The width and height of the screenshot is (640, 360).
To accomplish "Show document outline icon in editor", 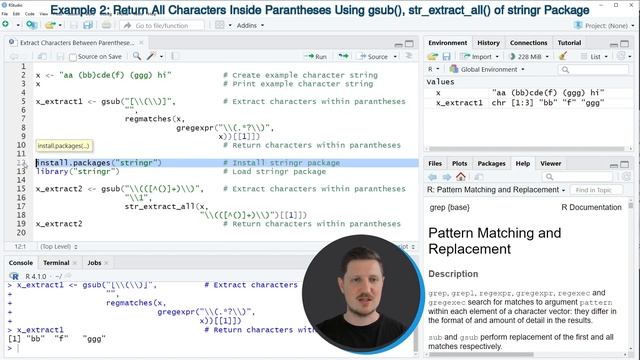I will tap(409, 56).
